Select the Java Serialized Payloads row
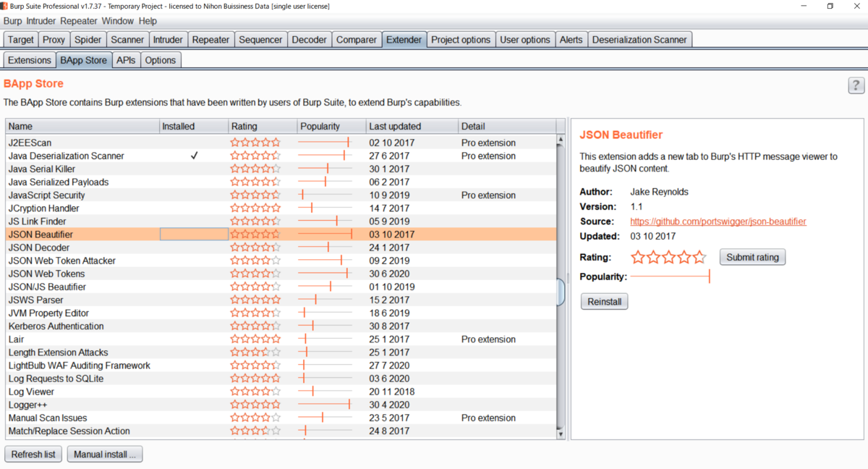 click(x=281, y=182)
